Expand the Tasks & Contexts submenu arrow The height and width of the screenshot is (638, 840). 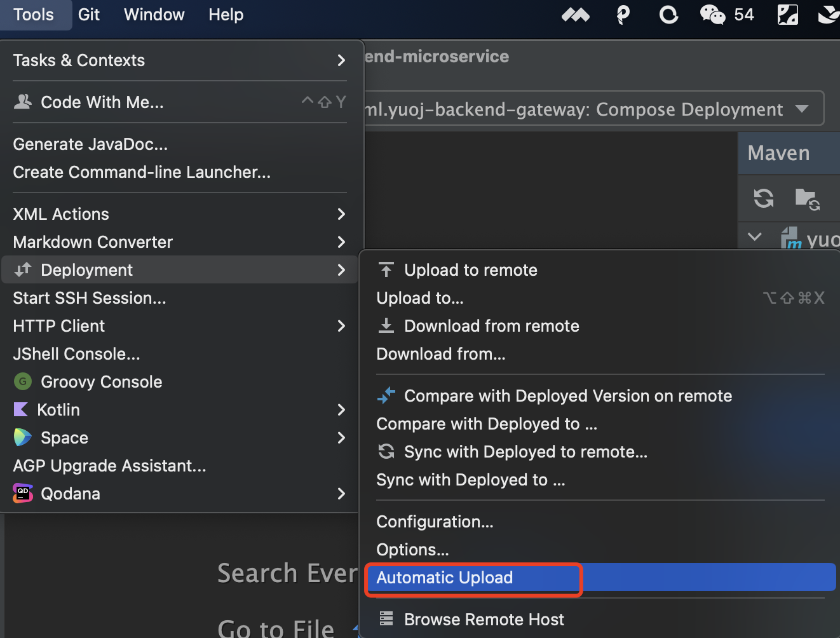[341, 60]
